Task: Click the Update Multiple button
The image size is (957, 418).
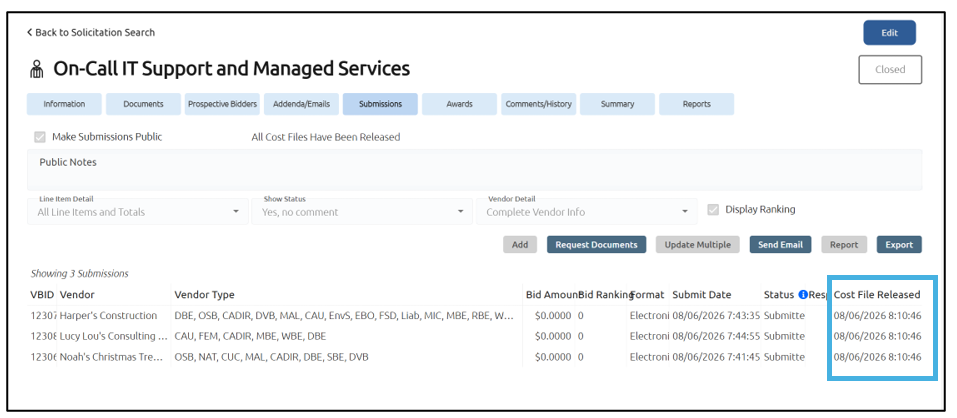Action: (x=698, y=245)
